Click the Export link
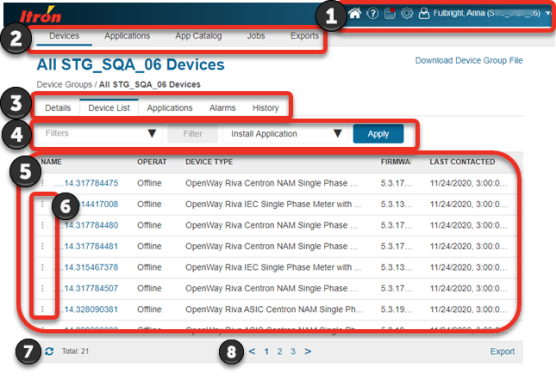Image resolution: width=556 pixels, height=379 pixels. click(x=502, y=351)
